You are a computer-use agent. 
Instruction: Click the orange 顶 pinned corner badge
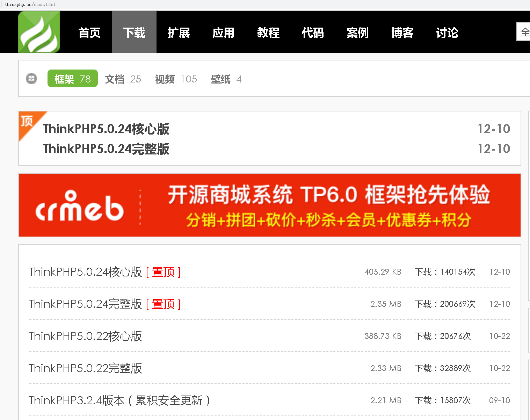click(x=28, y=122)
